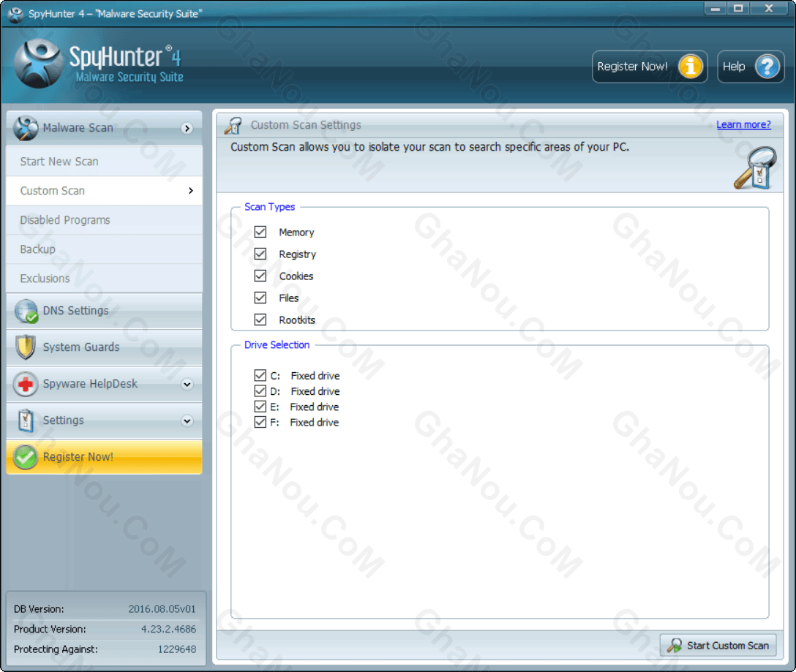Click Register Now button in header
The width and height of the screenshot is (796, 672).
(650, 67)
